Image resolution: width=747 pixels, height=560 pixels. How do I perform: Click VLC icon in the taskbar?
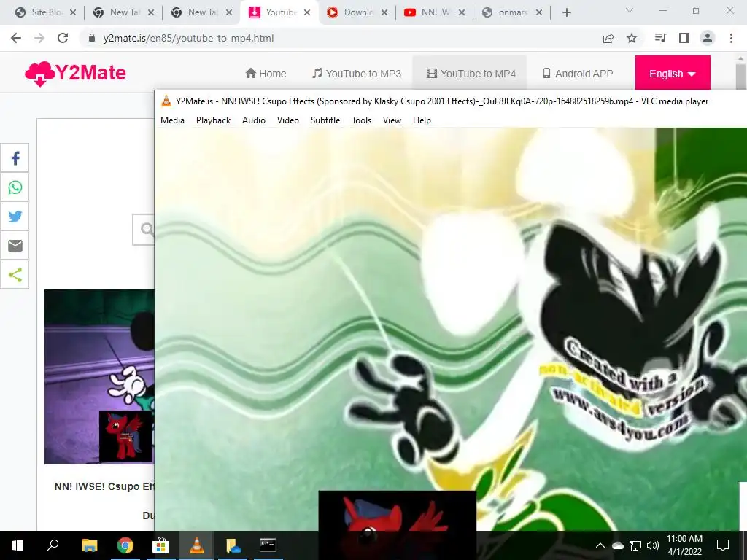[x=196, y=545]
